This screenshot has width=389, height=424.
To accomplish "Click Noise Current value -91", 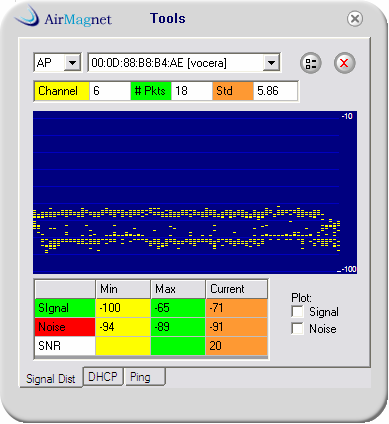I will pos(237,327).
